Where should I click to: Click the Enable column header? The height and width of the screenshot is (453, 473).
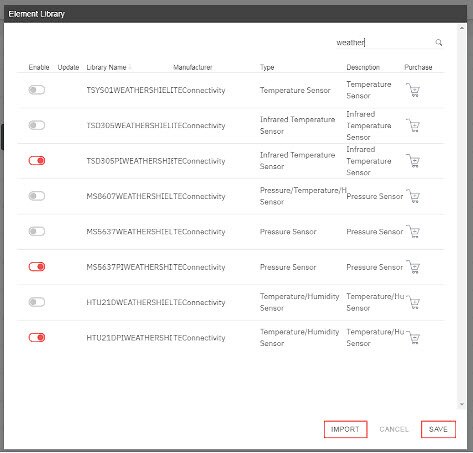coord(39,67)
